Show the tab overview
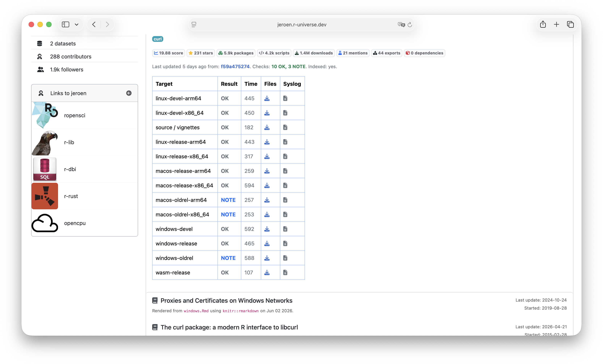 point(570,24)
